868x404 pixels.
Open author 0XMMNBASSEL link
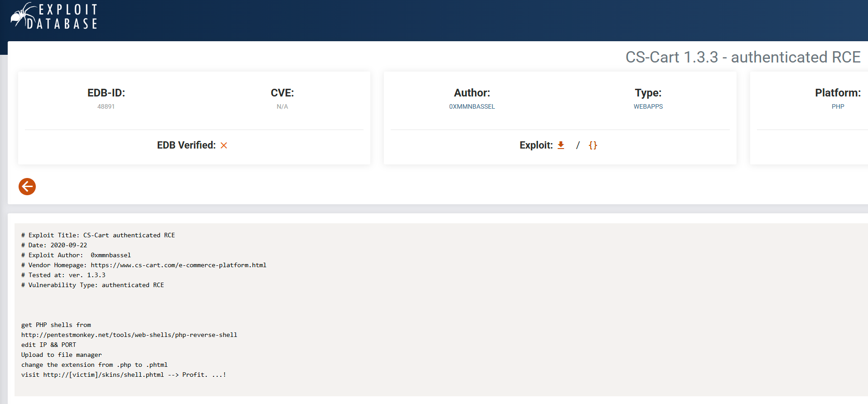472,106
